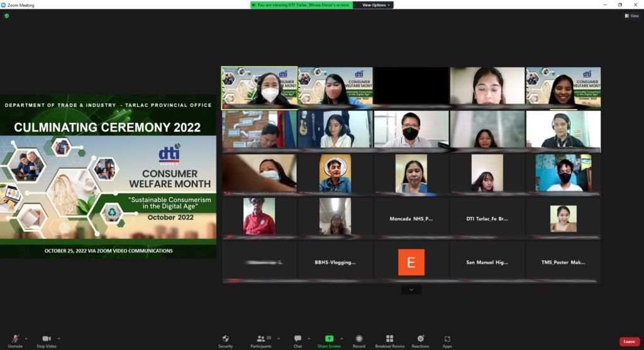Viewport: 644px width, 350px height.
Task: Click green encryption shield icon
Action: coord(6,16)
